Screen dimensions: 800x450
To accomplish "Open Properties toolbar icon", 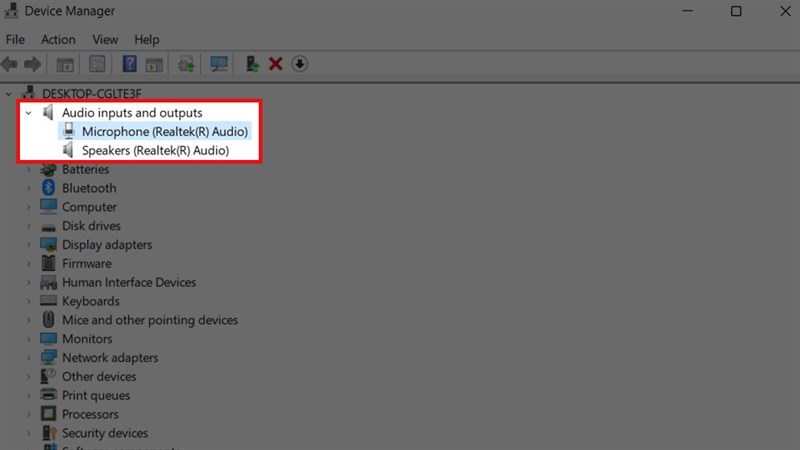I will pyautogui.click(x=97, y=64).
